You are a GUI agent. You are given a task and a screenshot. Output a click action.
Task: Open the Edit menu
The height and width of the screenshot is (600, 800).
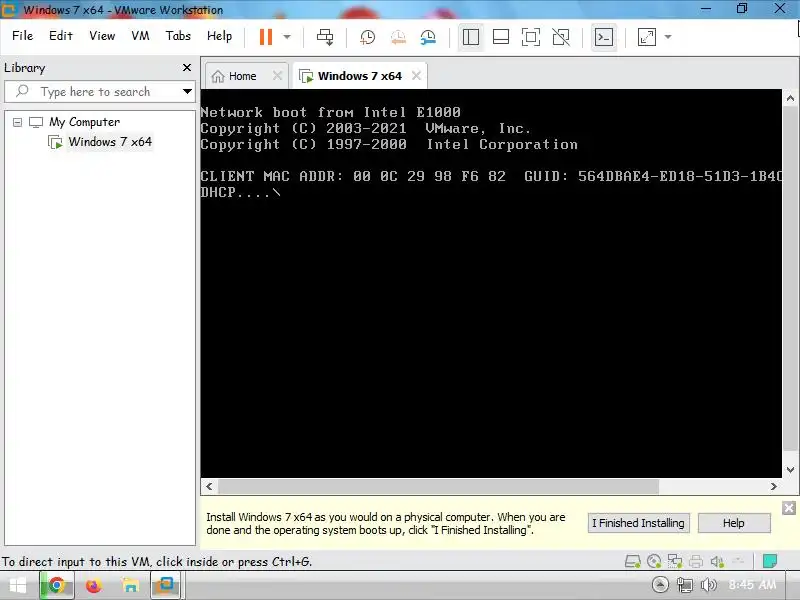tap(61, 36)
